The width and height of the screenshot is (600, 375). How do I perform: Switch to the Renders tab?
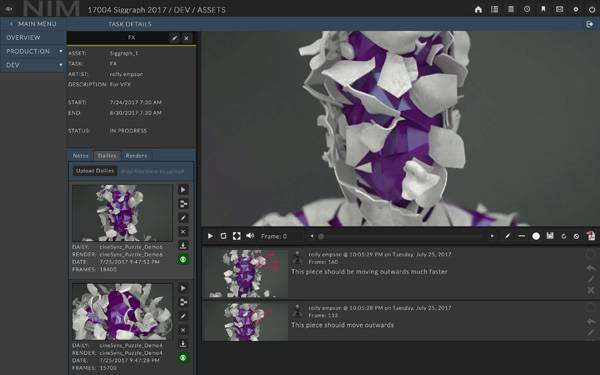(x=136, y=156)
